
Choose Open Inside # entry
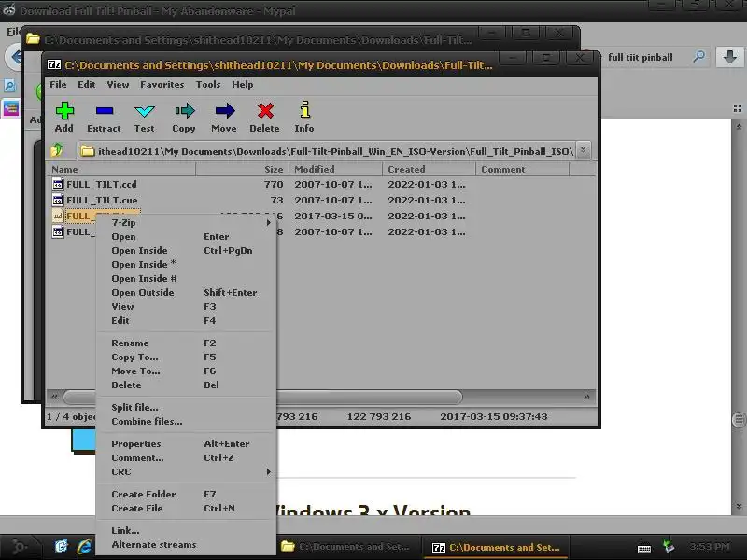tap(185, 278)
